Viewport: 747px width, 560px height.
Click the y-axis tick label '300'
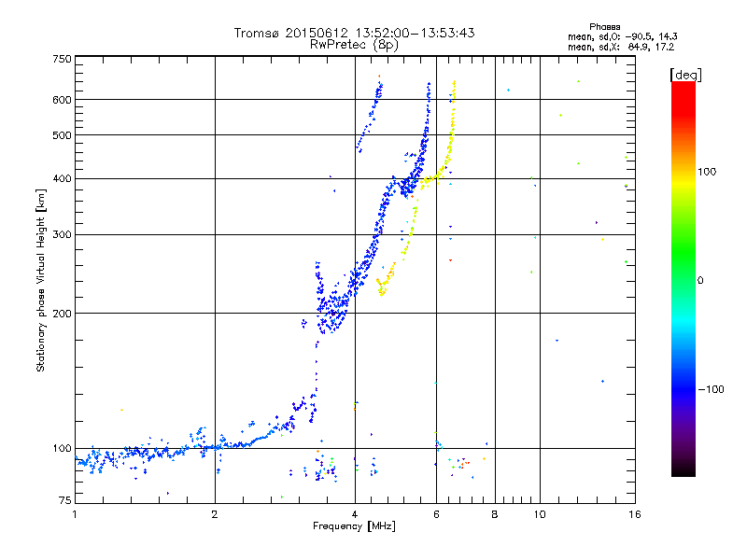62,234
